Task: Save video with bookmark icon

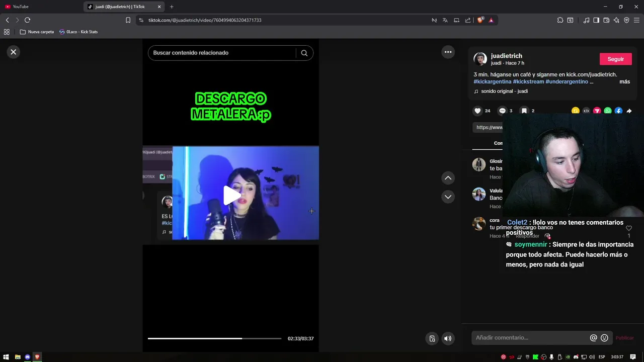Action: tap(524, 111)
